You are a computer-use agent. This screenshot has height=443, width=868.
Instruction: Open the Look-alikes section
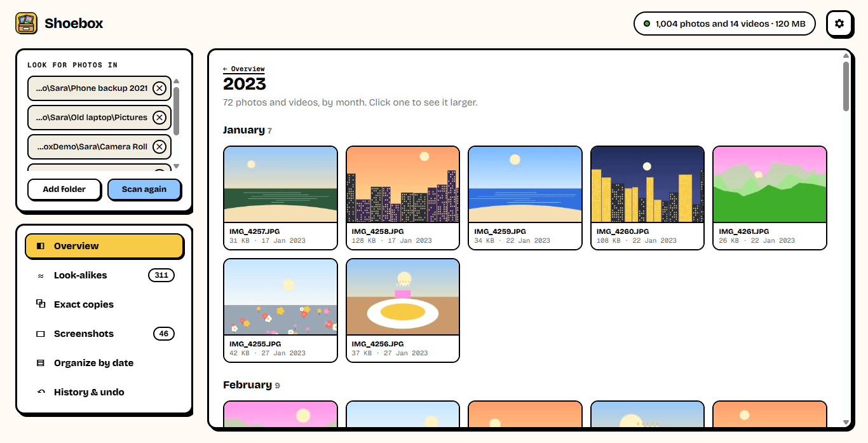tap(104, 275)
